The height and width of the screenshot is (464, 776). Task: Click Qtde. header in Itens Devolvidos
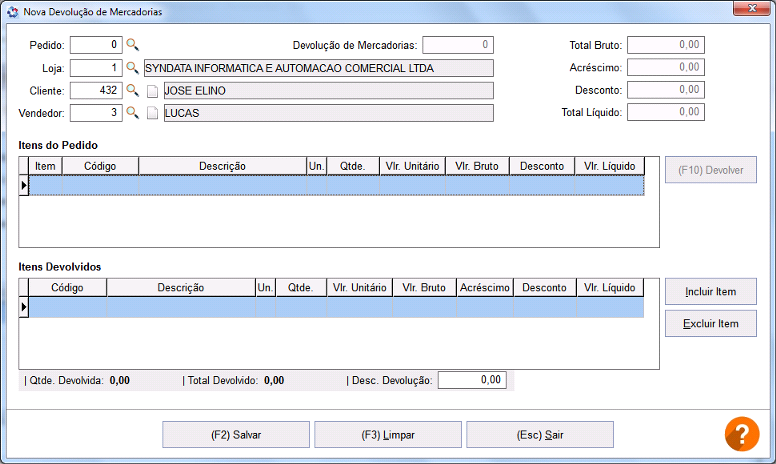point(301,288)
